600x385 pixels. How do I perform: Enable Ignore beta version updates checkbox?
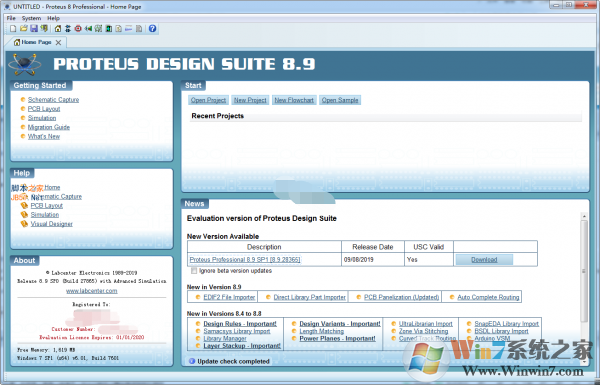(x=194, y=271)
